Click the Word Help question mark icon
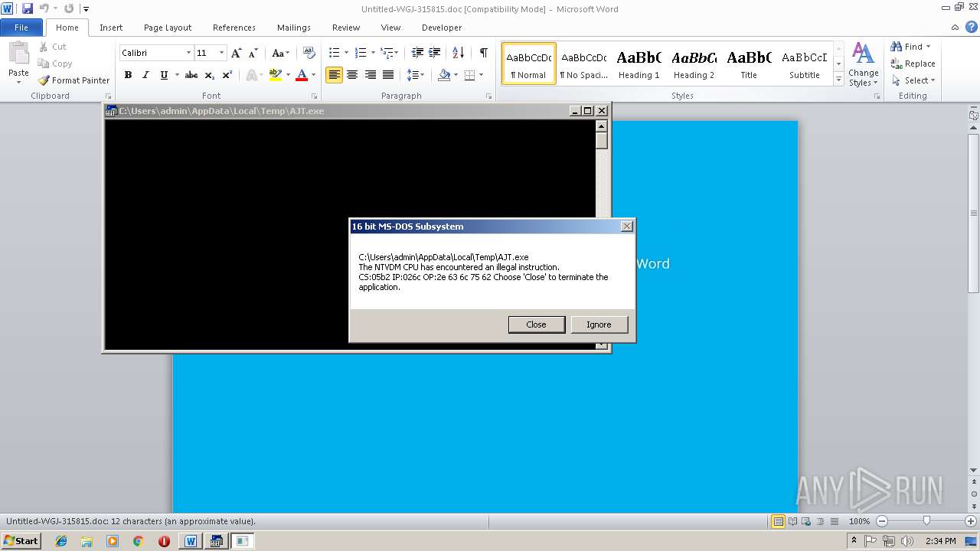Screen dimensions: 980x551 click(x=970, y=28)
